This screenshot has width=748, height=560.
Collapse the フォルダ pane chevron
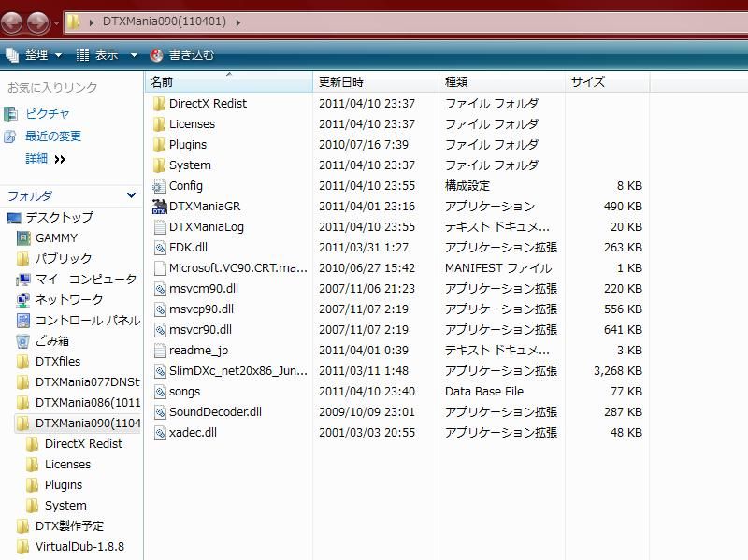click(131, 195)
